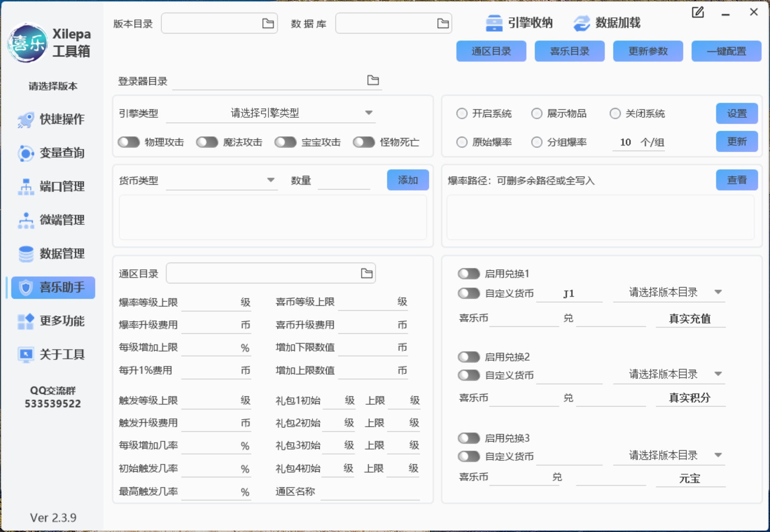Toggle 魔法攻击 switch

[207, 142]
